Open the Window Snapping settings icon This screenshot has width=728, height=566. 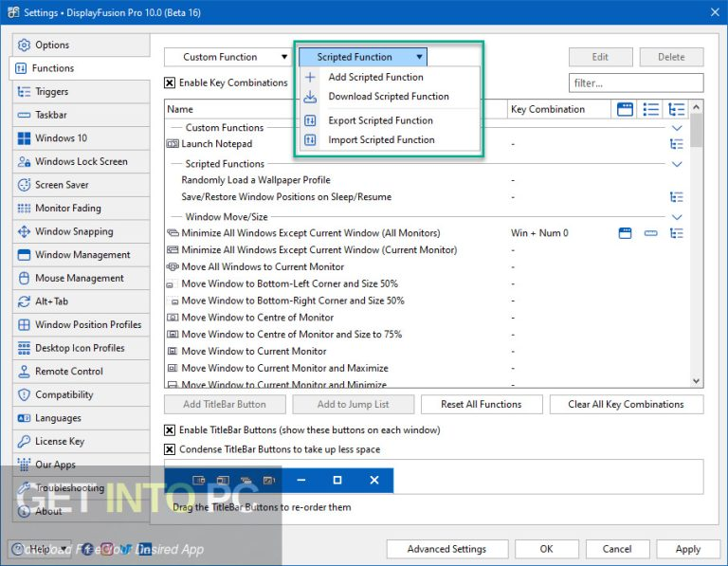point(24,231)
